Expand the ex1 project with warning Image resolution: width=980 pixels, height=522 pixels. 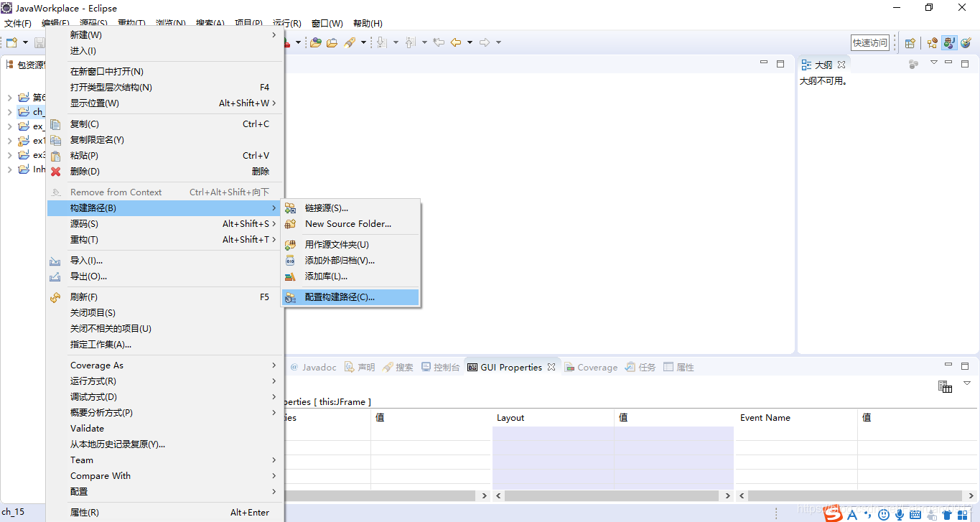9,141
